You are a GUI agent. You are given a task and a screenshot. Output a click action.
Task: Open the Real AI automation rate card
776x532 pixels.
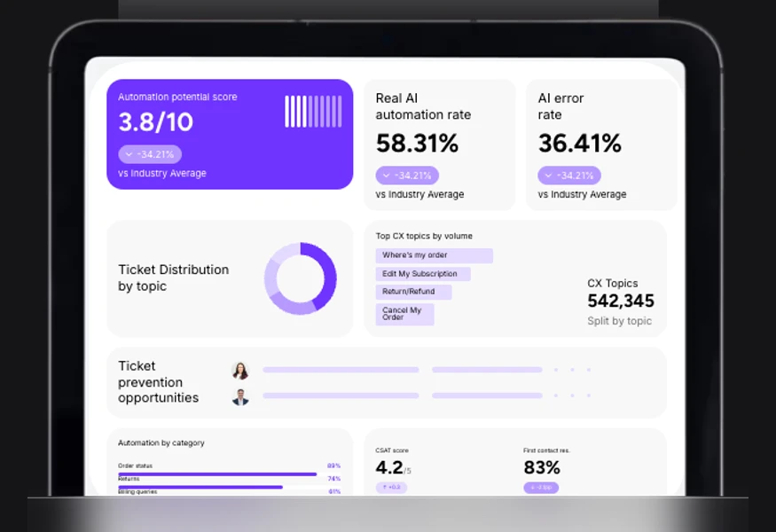(440, 145)
